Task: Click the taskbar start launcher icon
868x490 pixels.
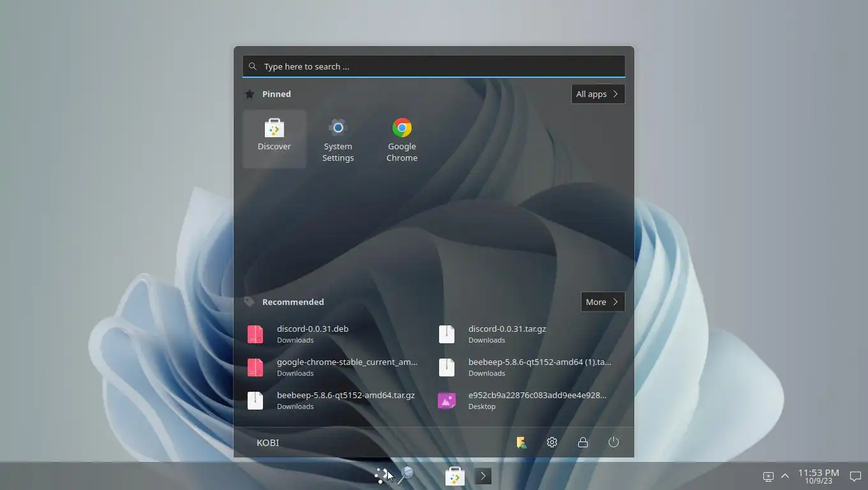Action: (x=382, y=475)
